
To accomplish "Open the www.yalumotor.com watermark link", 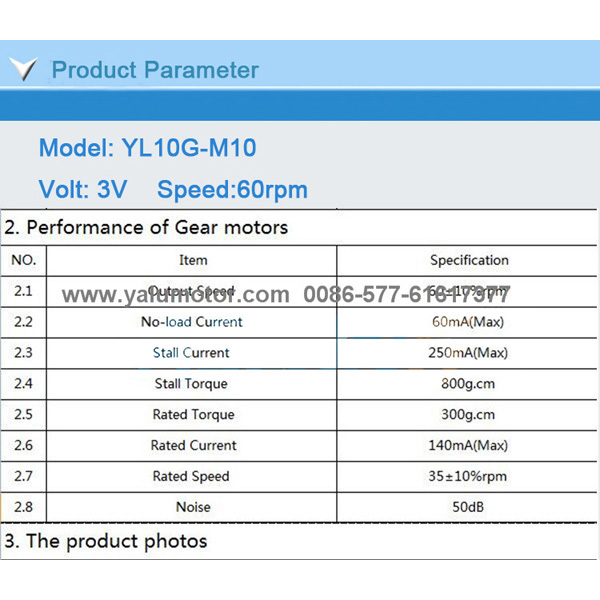I will point(176,295).
